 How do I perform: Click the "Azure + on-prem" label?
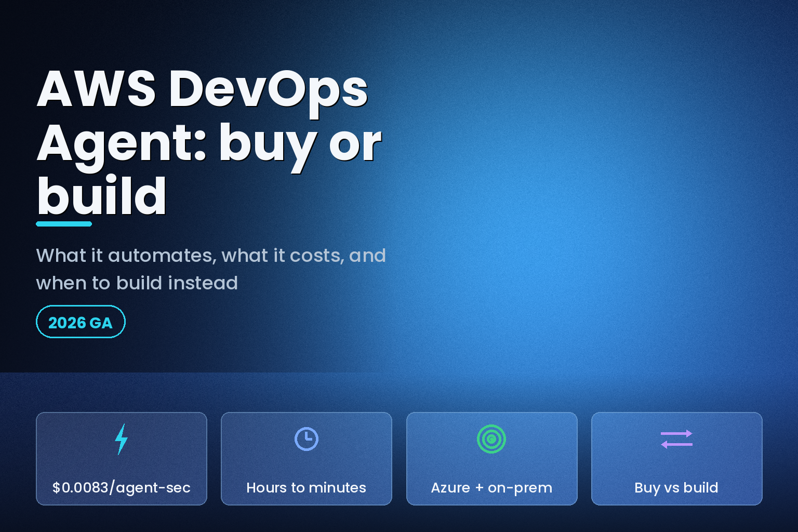(491, 488)
